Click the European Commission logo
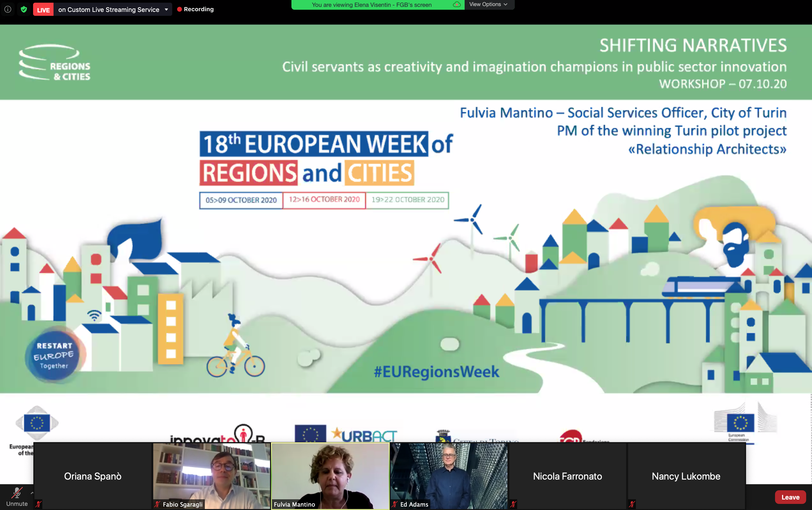Viewport: 812px width, 510px height. 746,422
